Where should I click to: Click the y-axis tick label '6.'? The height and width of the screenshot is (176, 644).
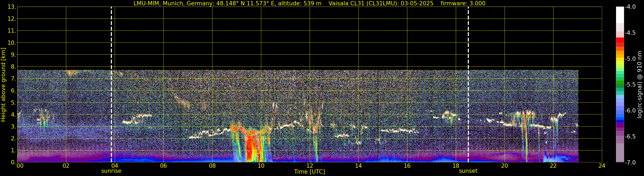(13, 91)
